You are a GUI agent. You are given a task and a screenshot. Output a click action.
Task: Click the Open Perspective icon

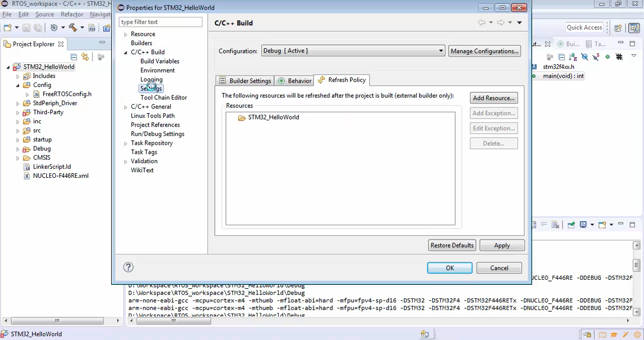click(618, 28)
